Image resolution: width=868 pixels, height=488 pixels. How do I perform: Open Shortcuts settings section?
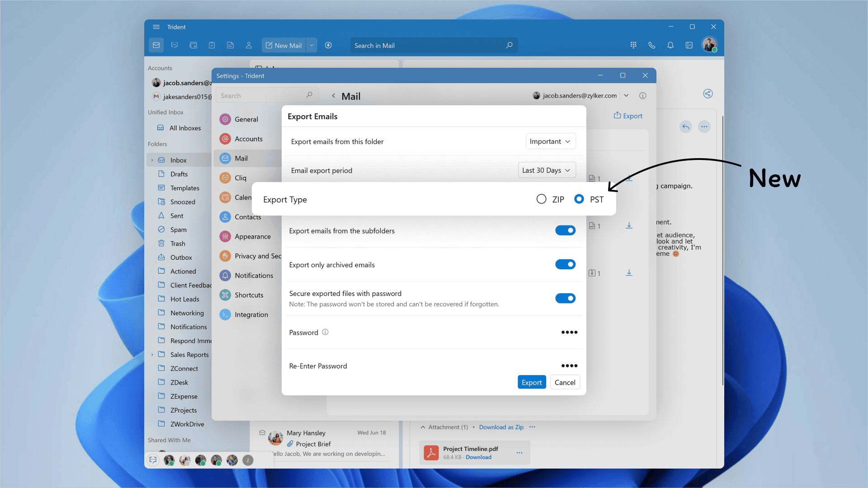pos(247,295)
